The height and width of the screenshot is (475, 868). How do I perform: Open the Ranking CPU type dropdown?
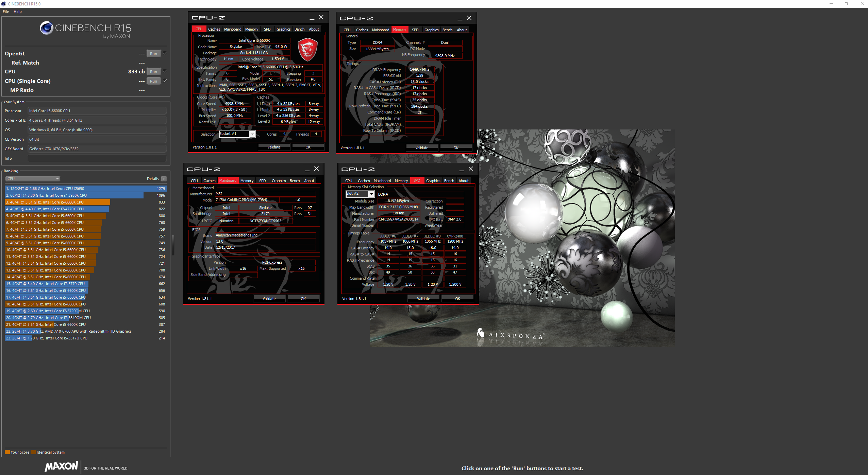click(33, 179)
